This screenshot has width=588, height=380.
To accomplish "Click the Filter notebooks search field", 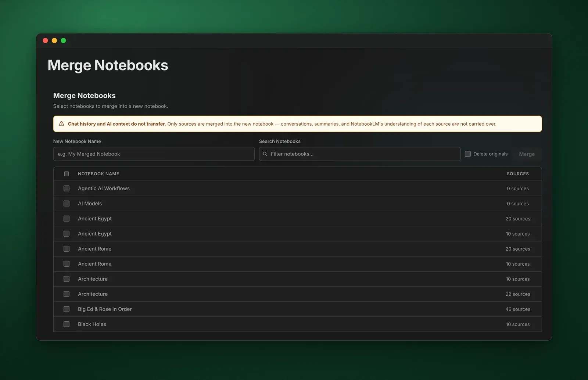I will point(359,154).
